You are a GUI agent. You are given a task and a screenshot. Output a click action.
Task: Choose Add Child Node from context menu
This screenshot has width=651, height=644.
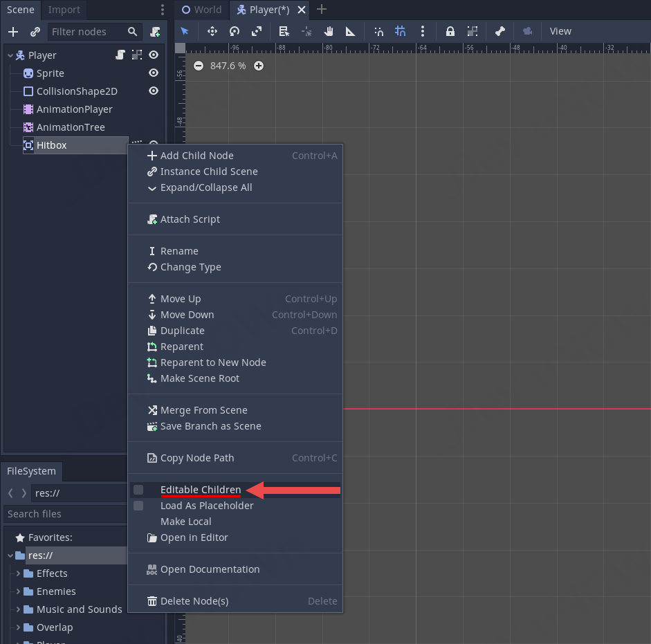point(235,156)
